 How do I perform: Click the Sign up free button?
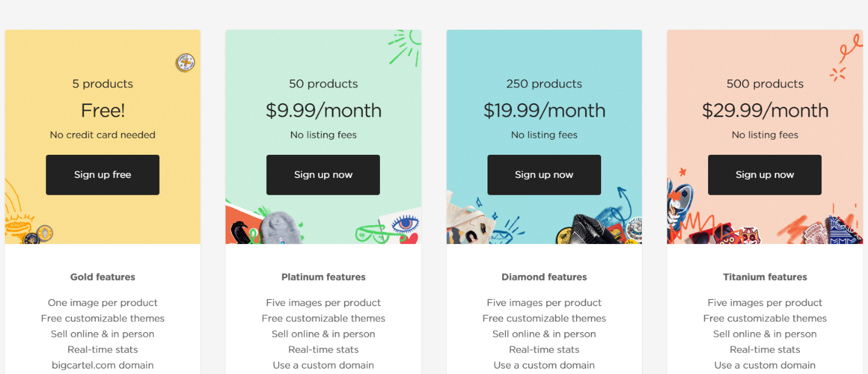pos(103,175)
